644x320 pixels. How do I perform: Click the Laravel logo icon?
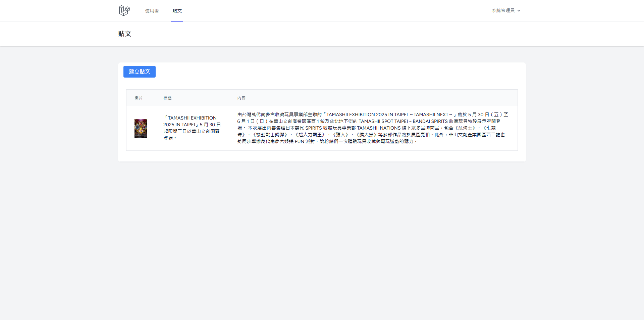tap(124, 11)
